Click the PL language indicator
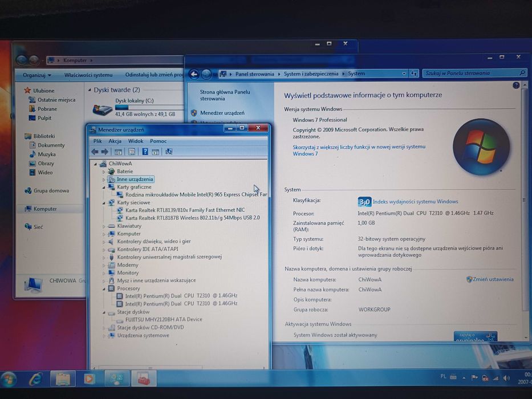 click(x=443, y=376)
